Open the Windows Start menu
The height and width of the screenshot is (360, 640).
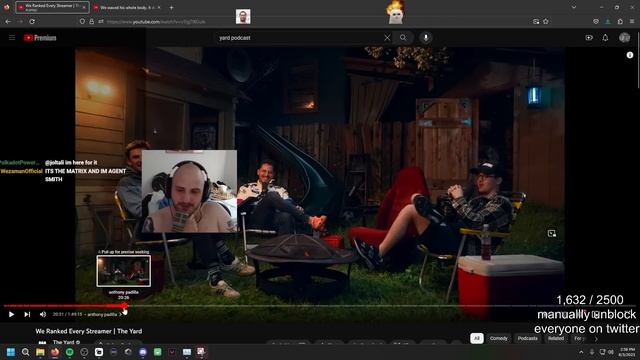tap(11, 352)
